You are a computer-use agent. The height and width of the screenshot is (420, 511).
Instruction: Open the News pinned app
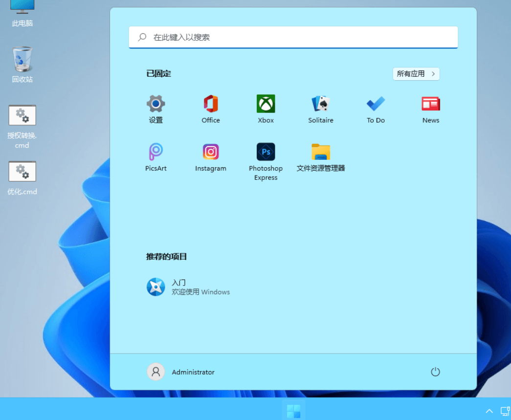tap(430, 109)
